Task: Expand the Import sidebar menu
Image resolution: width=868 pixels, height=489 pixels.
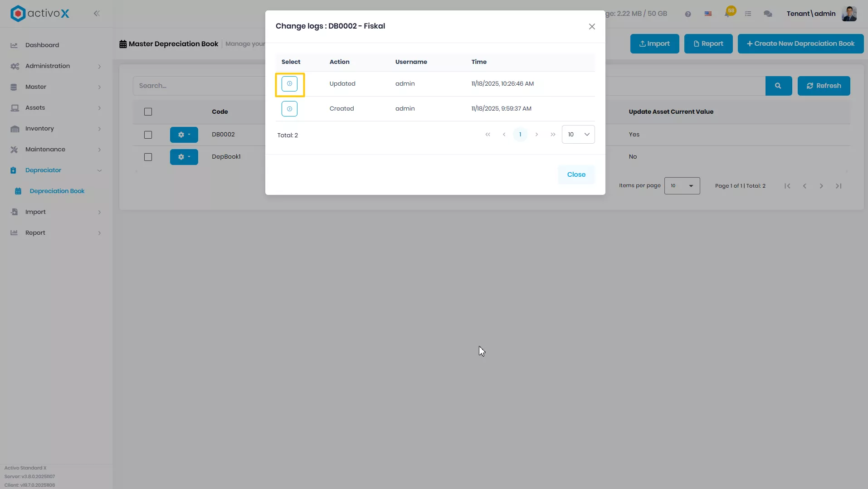Action: 56,212
